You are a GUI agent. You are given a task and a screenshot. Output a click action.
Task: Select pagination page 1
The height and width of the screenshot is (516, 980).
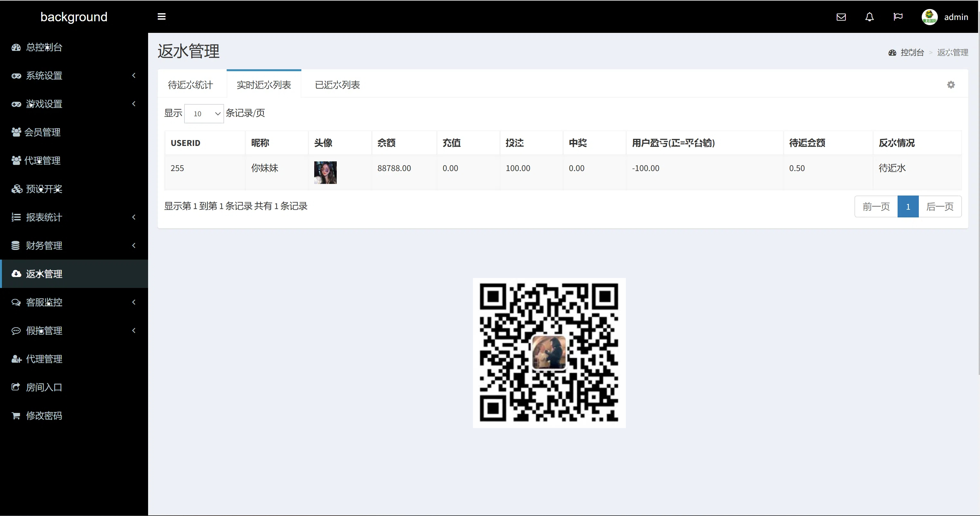[908, 207]
